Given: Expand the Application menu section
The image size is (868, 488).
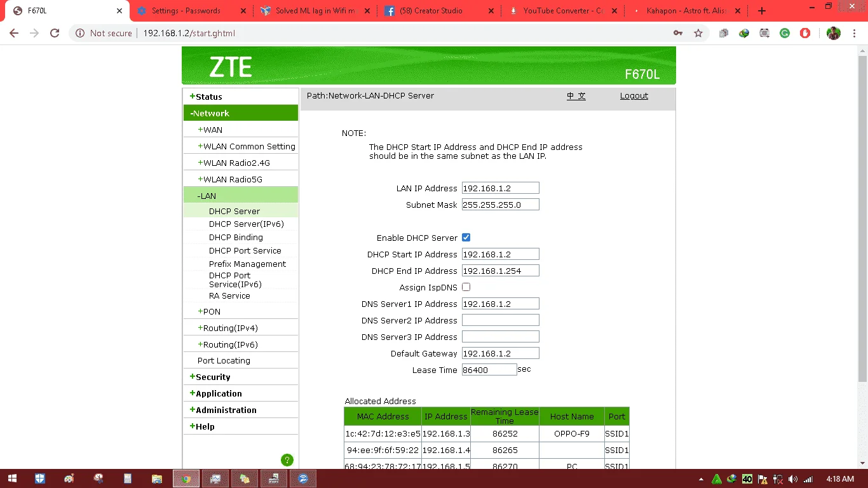Looking at the screenshot, I should 215,393.
